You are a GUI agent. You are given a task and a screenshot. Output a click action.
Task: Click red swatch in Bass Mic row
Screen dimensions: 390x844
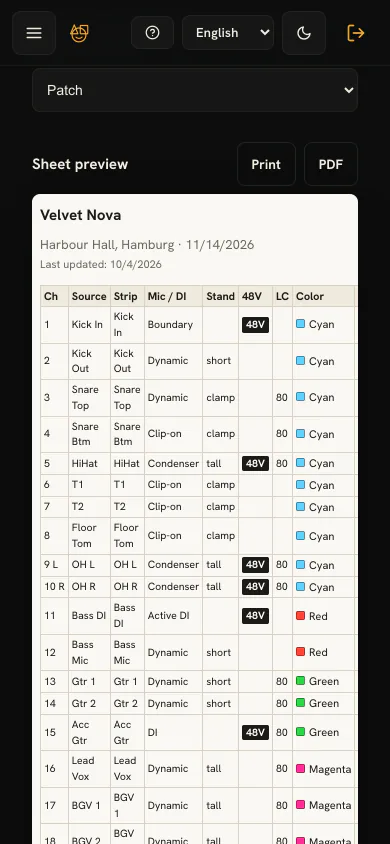point(301,652)
